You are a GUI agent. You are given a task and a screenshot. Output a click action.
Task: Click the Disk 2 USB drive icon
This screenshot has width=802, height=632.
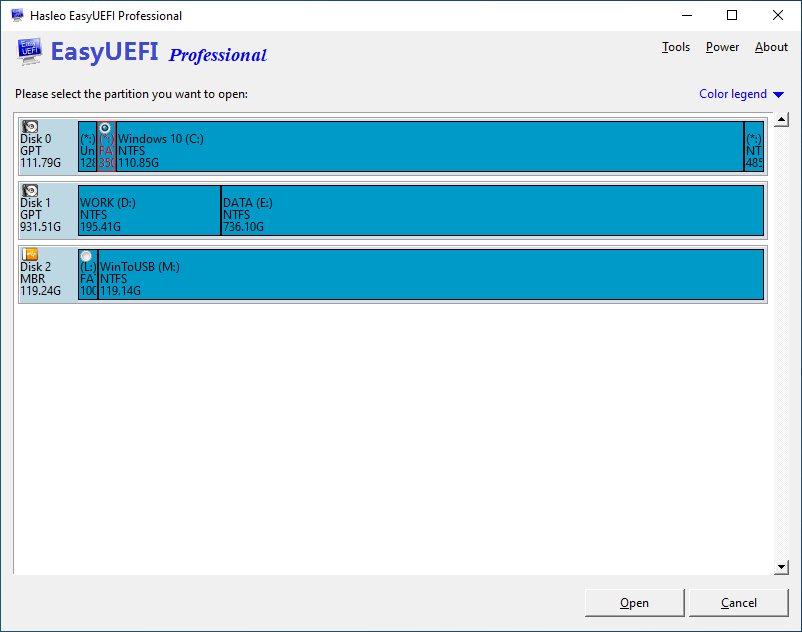click(30, 254)
